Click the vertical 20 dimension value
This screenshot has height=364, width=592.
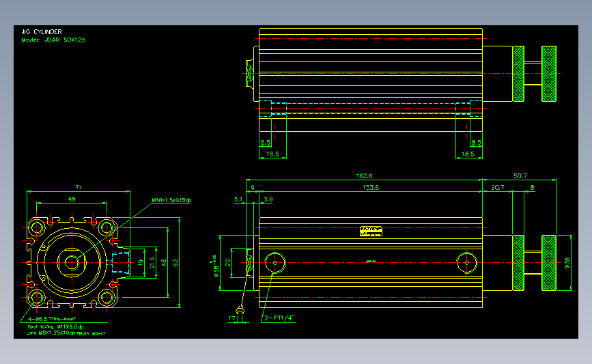pos(227,262)
